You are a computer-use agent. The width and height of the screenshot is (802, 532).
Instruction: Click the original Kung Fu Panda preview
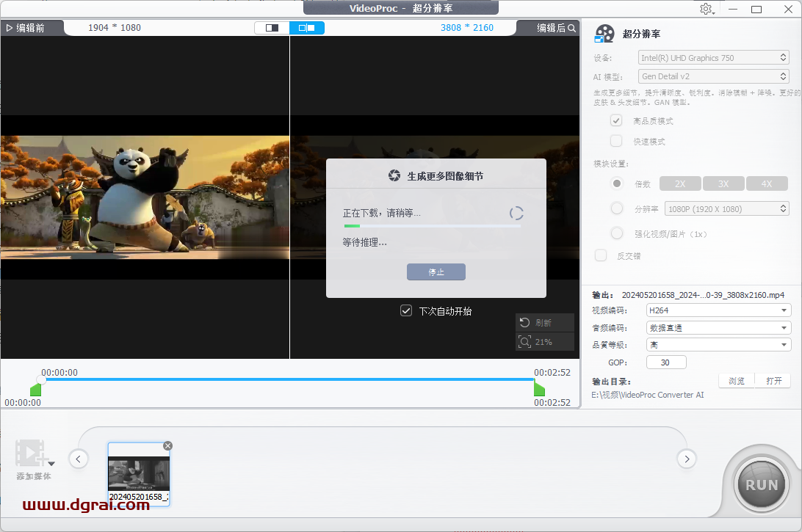[x=145, y=197]
